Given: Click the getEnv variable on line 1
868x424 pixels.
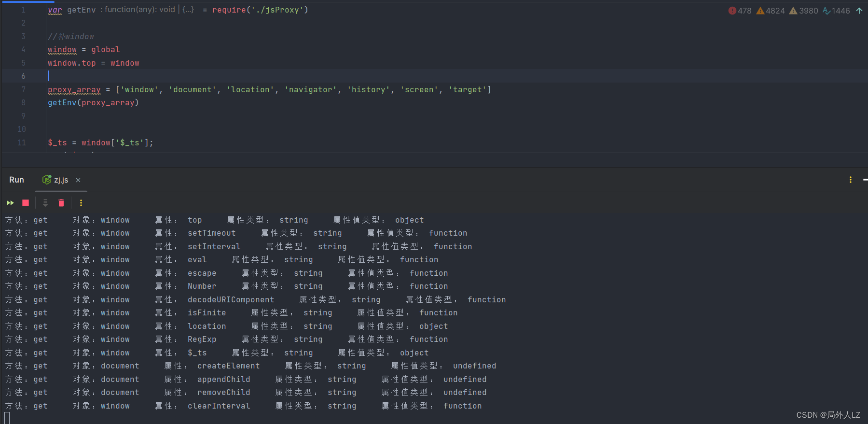Looking at the screenshot, I should 82,10.
